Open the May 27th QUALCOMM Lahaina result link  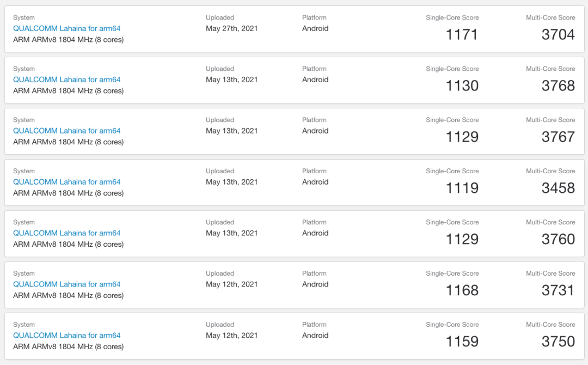(67, 28)
